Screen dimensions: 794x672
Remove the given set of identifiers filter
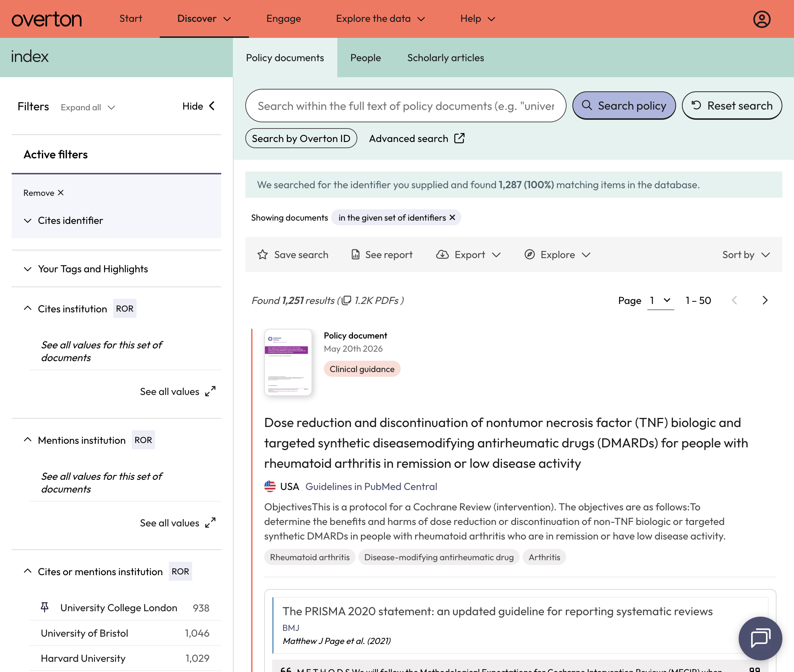coord(452,217)
